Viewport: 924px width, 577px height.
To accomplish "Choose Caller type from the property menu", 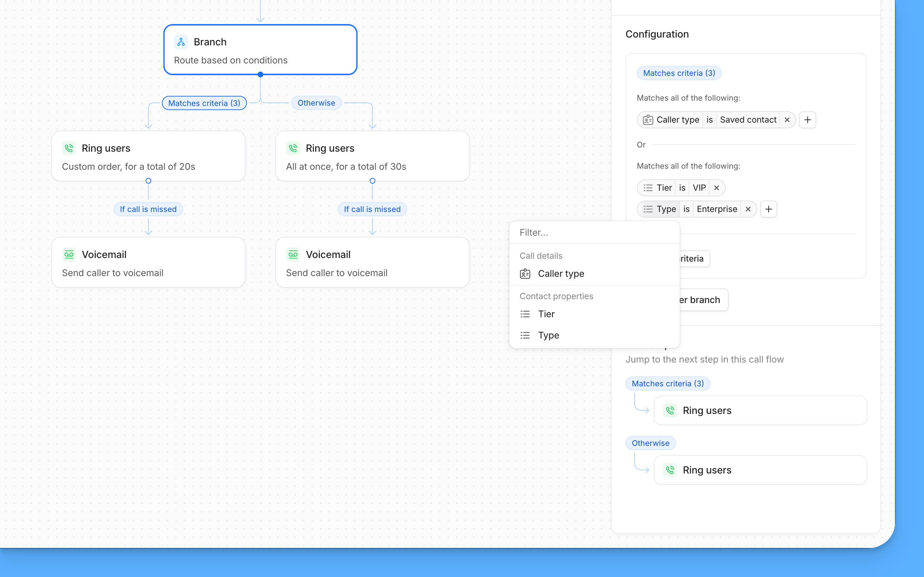I will coord(595,274).
